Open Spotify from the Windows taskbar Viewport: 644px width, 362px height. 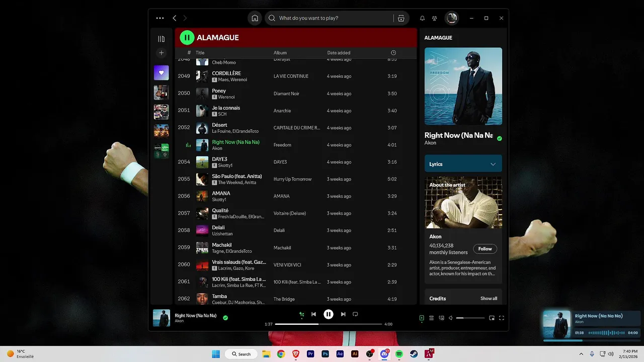(399, 354)
